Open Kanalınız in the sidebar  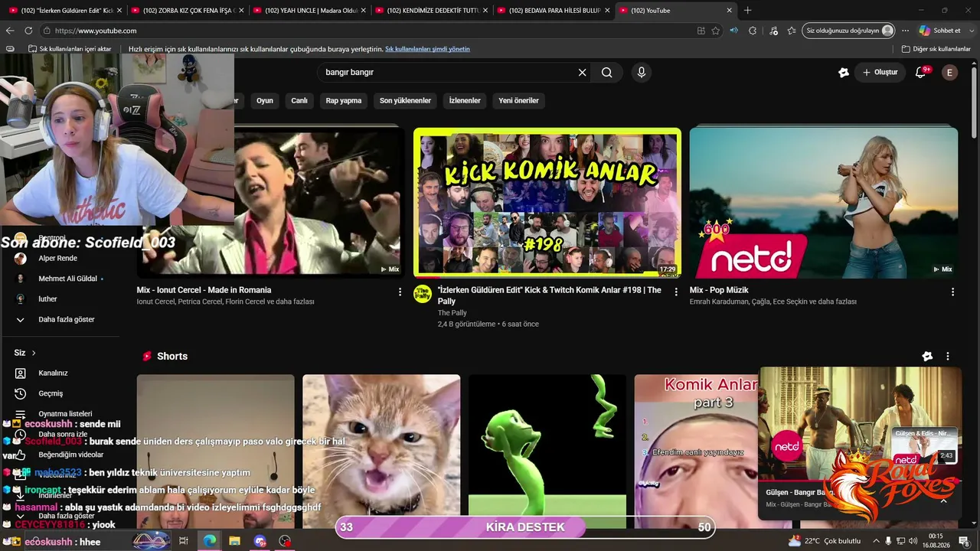pos(53,373)
